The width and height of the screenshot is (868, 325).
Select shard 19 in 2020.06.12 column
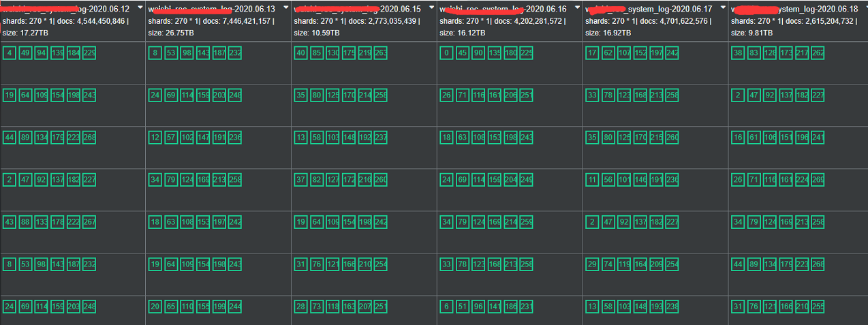10,95
